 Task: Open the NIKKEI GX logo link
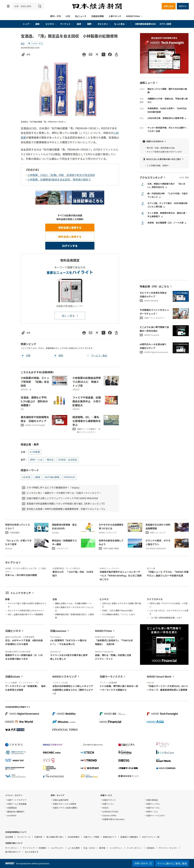[x=113, y=714]
